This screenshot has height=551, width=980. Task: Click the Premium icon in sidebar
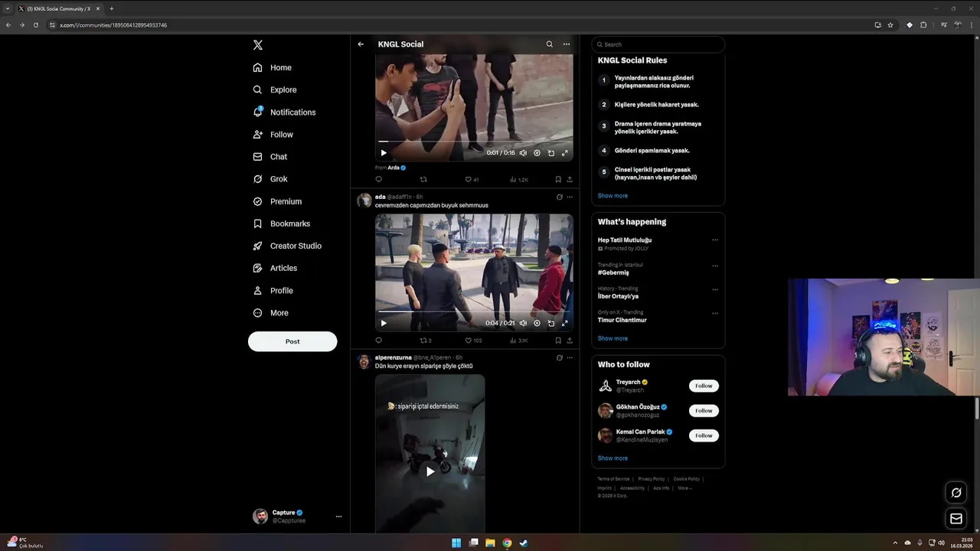[x=258, y=201]
